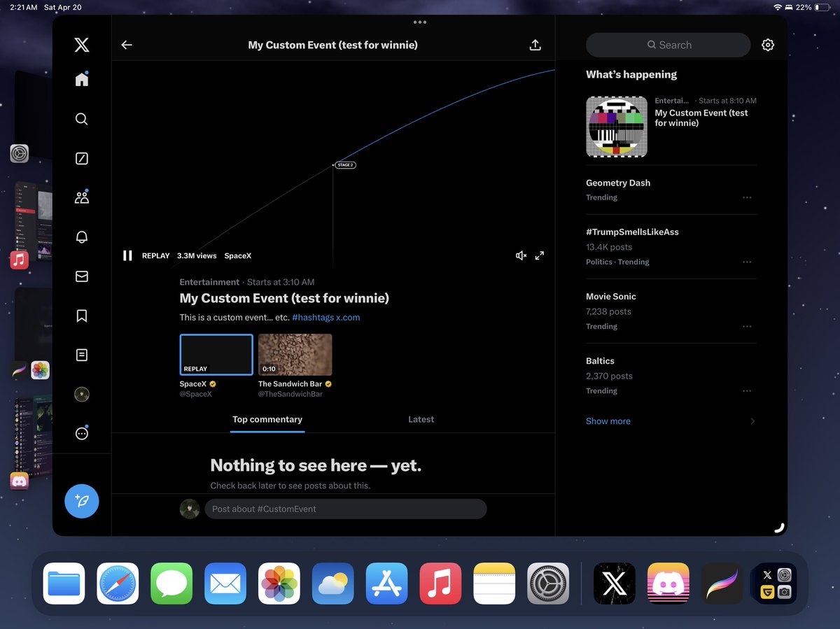Open More circle menu in sidebar
The width and height of the screenshot is (840, 629).
coord(82,434)
